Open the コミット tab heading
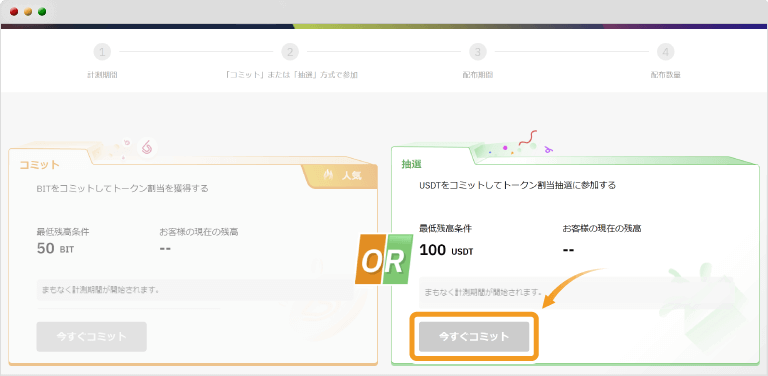The width and height of the screenshot is (768, 376). 40,165
